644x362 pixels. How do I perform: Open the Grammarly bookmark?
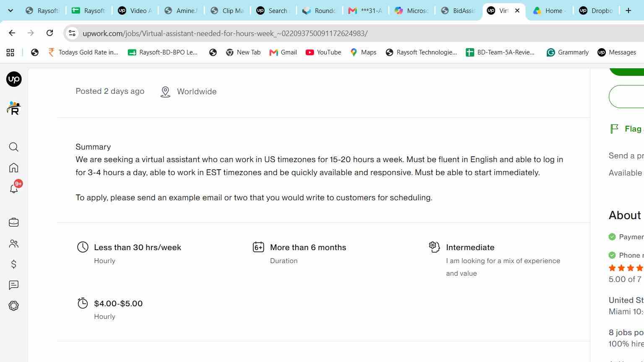pyautogui.click(x=568, y=52)
